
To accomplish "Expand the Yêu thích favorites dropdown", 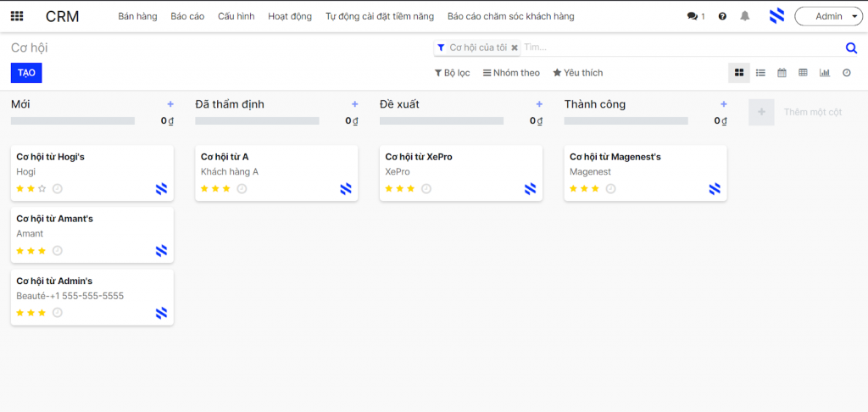I will [578, 73].
